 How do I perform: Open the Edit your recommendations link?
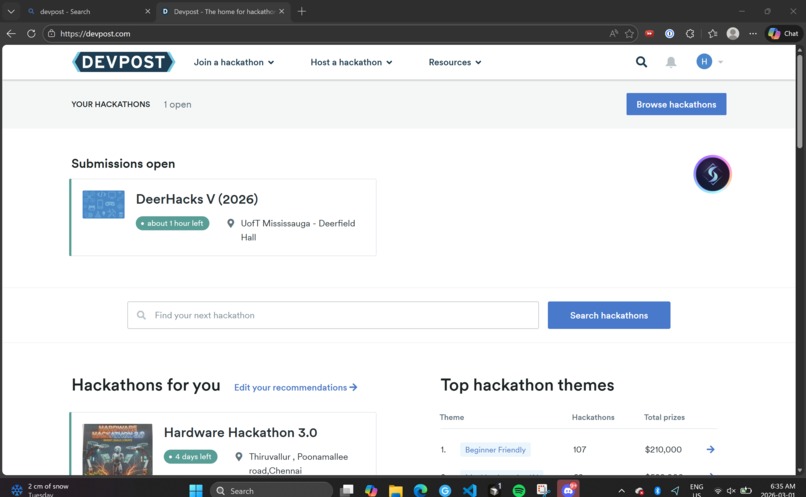tap(296, 388)
